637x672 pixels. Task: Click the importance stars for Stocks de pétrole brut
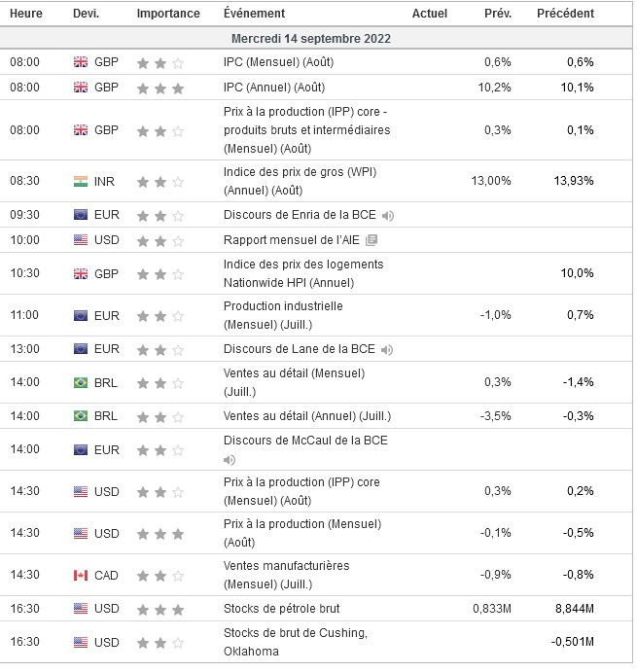159,610
